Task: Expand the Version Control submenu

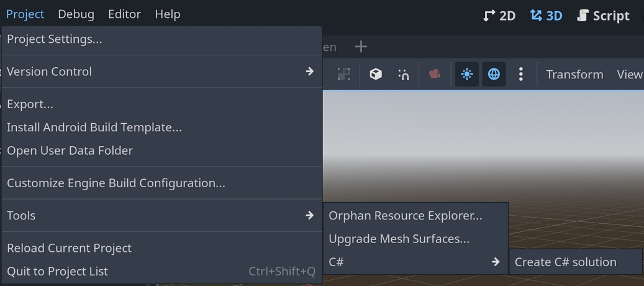Action: [161, 71]
